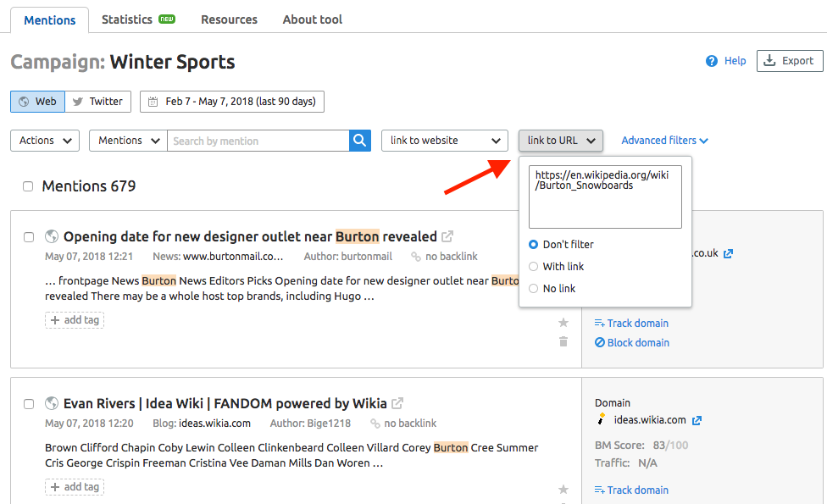Image resolution: width=827 pixels, height=504 pixels.
Task: Click Track domain for ideas.wikia.com
Action: 631,490
